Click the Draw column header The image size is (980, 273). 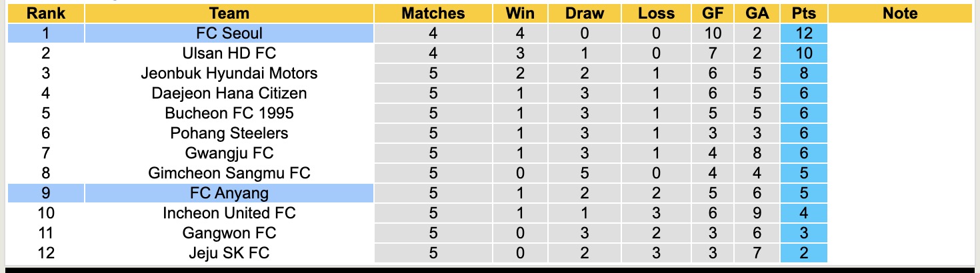pyautogui.click(x=584, y=13)
